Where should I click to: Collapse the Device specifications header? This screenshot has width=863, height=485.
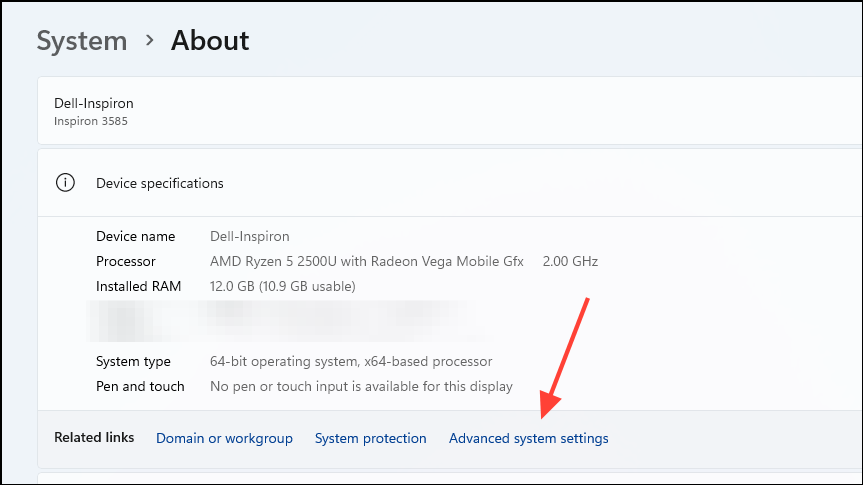[x=450, y=183]
